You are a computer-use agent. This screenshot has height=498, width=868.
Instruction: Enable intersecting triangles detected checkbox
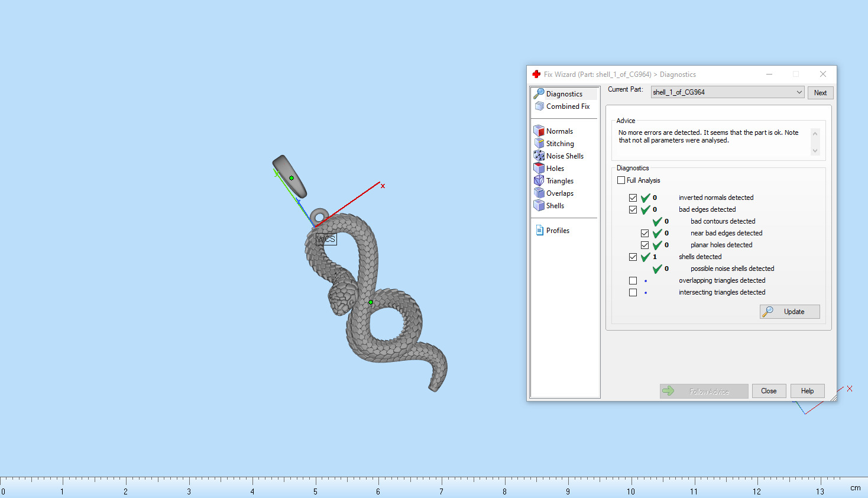pos(633,292)
